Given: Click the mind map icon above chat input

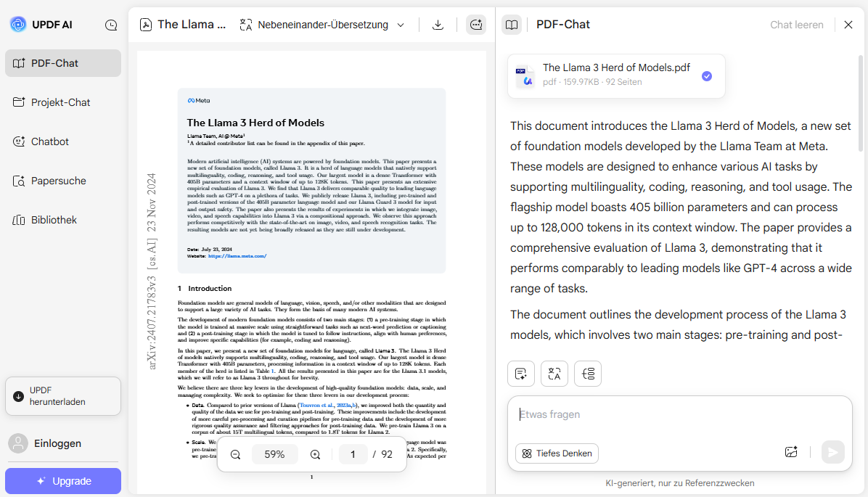Looking at the screenshot, I should [x=588, y=374].
